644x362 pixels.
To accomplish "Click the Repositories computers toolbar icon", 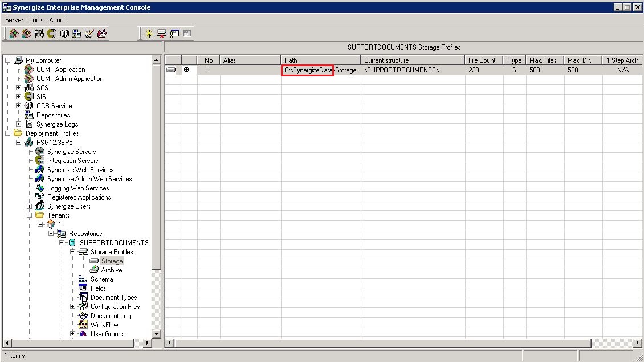I will click(77, 34).
